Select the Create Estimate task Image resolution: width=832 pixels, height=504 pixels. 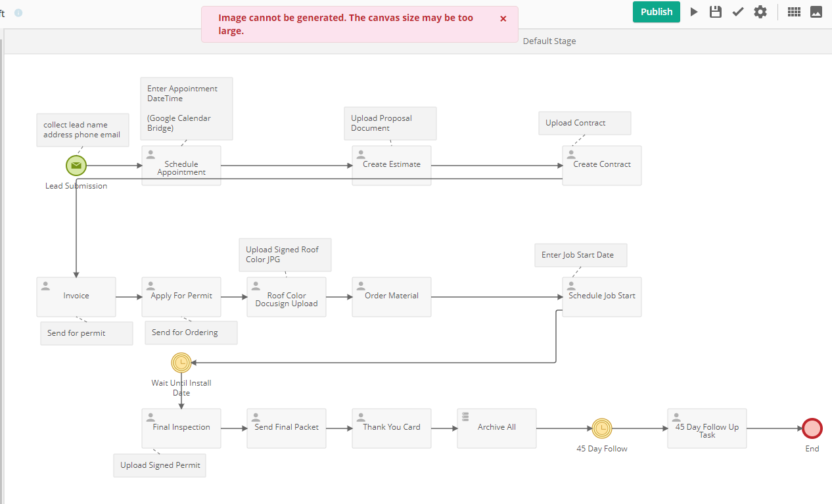392,166
